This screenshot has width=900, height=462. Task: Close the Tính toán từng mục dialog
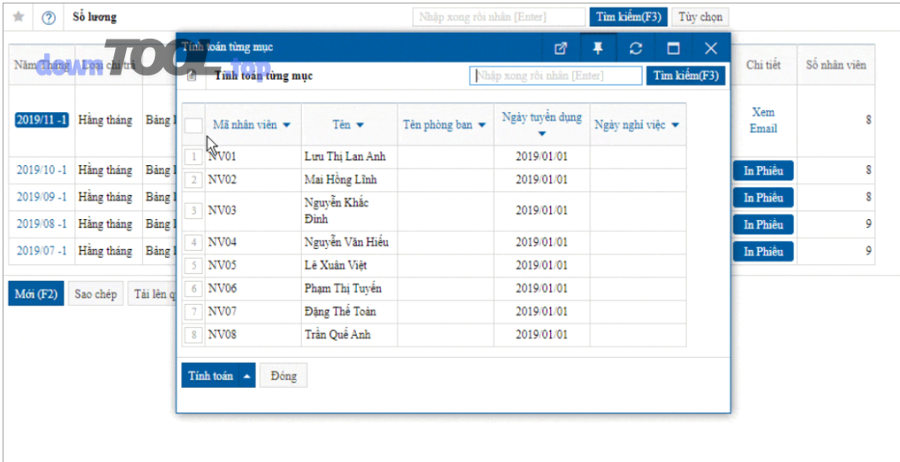711,48
